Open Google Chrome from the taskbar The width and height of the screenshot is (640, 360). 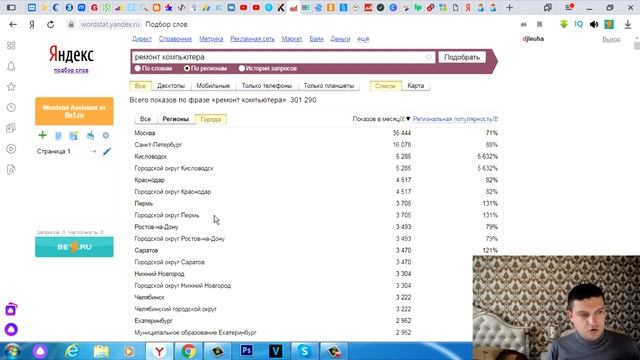pos(188,351)
